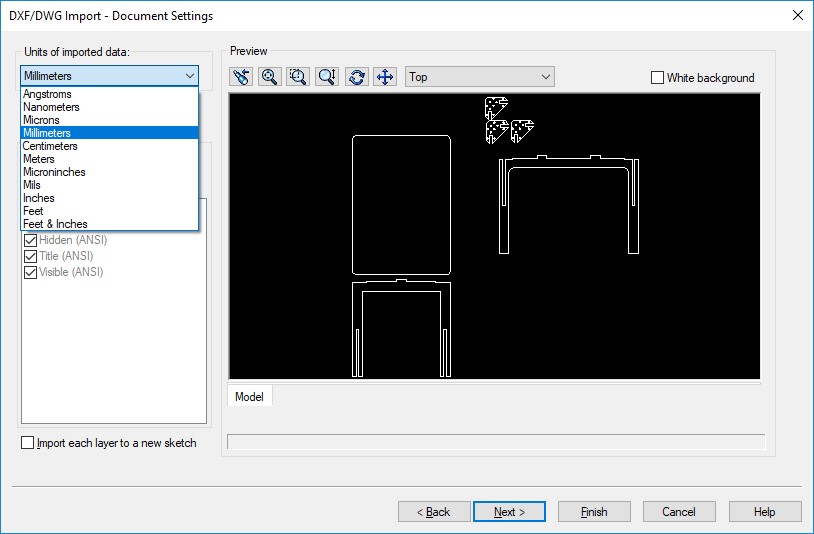The height and width of the screenshot is (534, 814).
Task: Choose Centimeters from the units list
Action: [110, 146]
